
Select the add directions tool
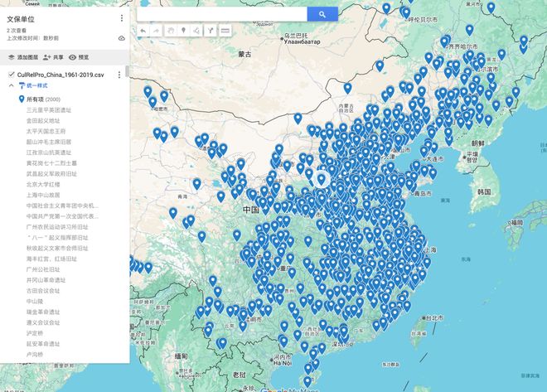(x=211, y=31)
